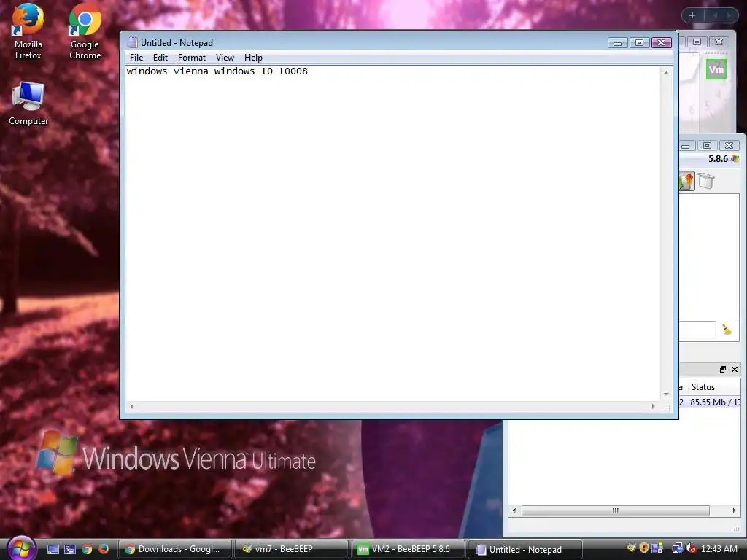Click Switch between windows Quick Launch icon

click(70, 549)
